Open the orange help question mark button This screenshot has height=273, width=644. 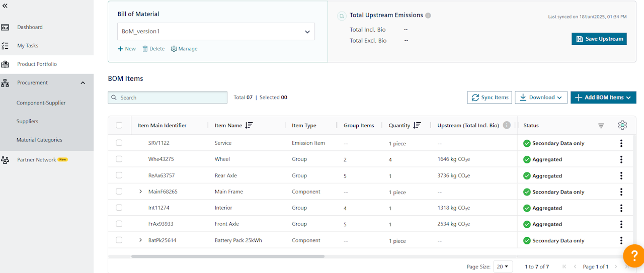click(x=633, y=256)
